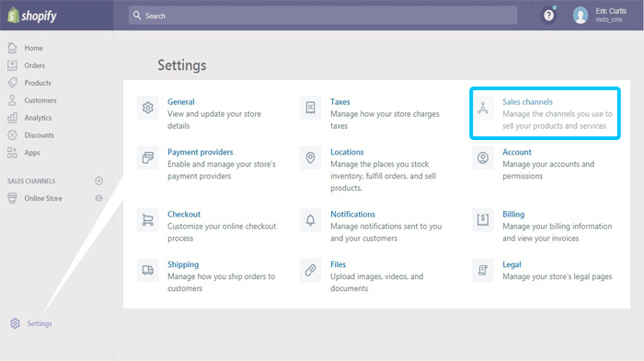Add a sales channel with plus icon
The height and width of the screenshot is (361, 644).
(98, 180)
